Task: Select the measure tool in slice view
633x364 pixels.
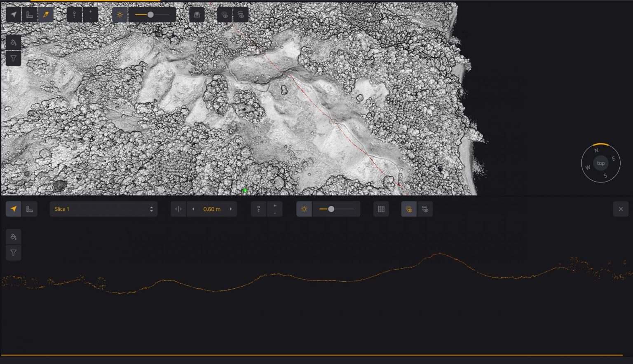Action: (x=30, y=209)
